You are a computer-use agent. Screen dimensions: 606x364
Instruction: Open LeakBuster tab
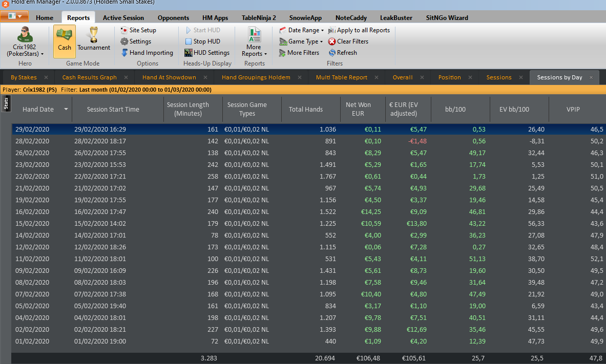coord(396,18)
